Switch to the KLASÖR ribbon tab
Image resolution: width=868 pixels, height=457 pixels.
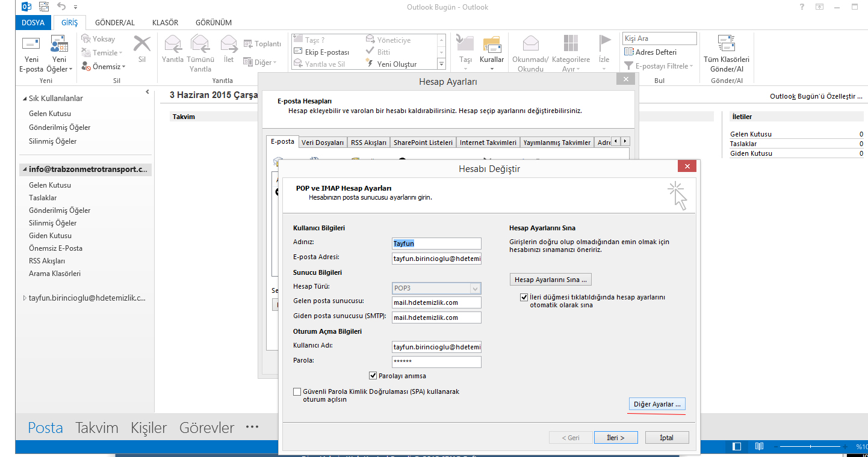[x=165, y=22]
